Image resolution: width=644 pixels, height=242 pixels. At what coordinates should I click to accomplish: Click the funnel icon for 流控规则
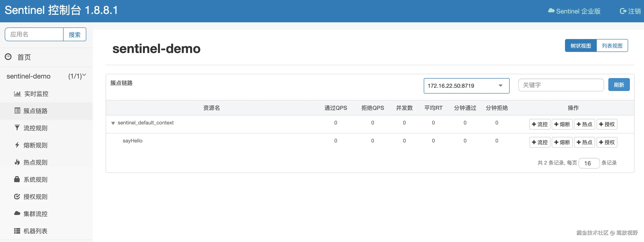click(17, 128)
